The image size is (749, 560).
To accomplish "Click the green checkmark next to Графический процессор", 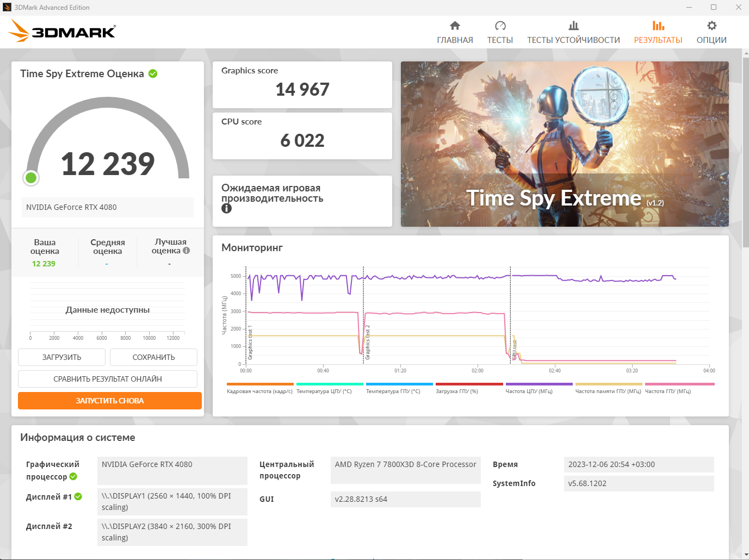I will 73,477.
